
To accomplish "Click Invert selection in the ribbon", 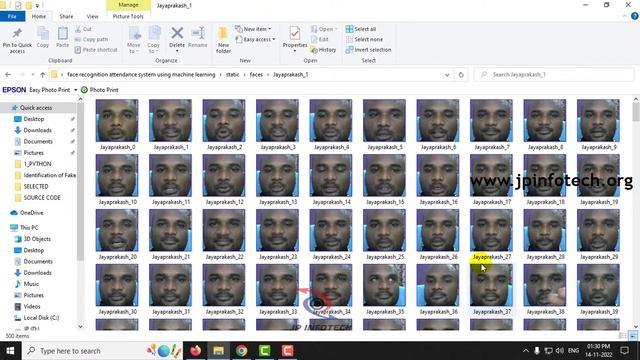I will click(368, 49).
